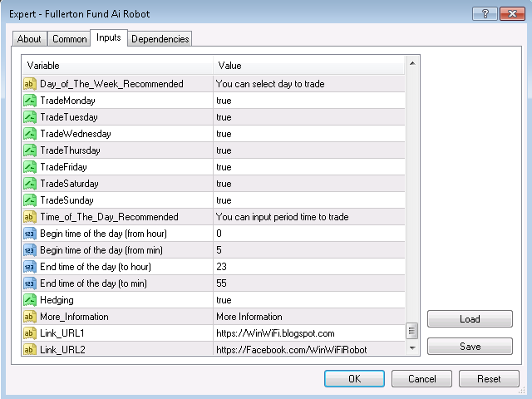Select the 'End time of the day (to hour)' label
532x399 pixels.
tap(96, 267)
